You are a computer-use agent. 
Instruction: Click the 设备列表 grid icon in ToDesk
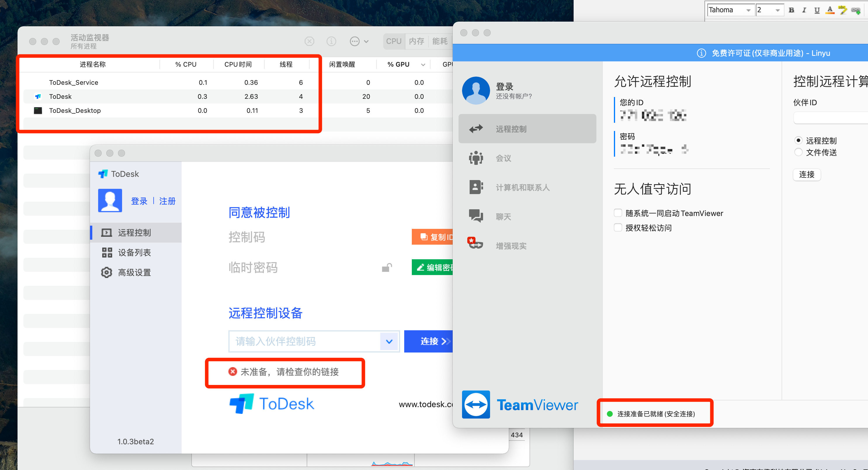pyautogui.click(x=107, y=252)
